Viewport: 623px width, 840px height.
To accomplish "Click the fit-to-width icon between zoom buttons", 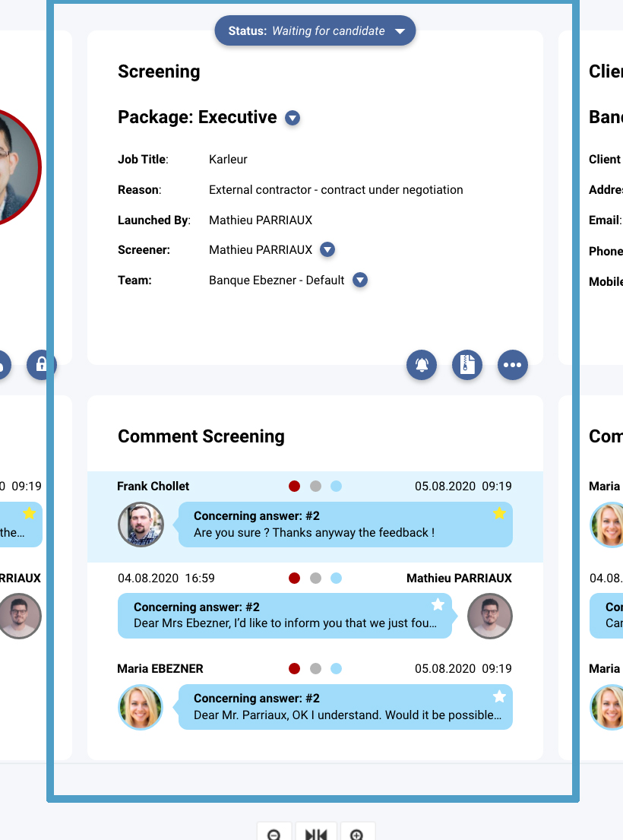I will [x=316, y=835].
